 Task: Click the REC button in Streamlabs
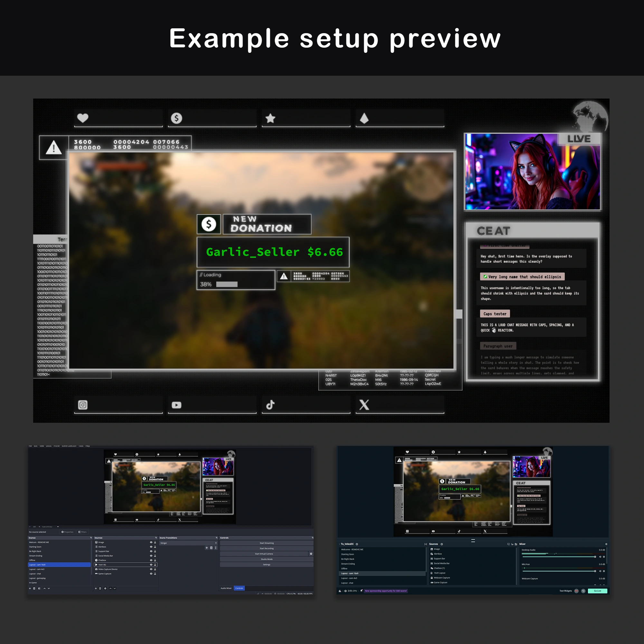tap(577, 591)
